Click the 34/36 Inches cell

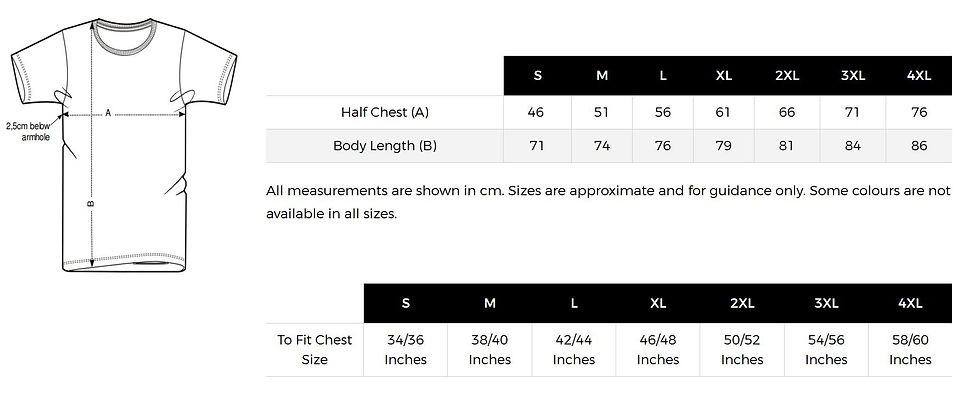pyautogui.click(x=406, y=350)
